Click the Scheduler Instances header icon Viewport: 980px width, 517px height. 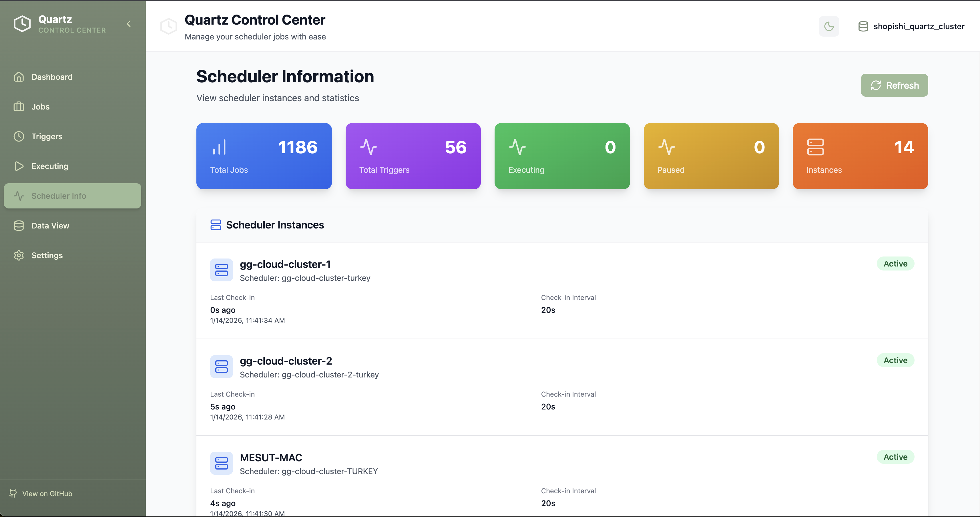(x=216, y=224)
